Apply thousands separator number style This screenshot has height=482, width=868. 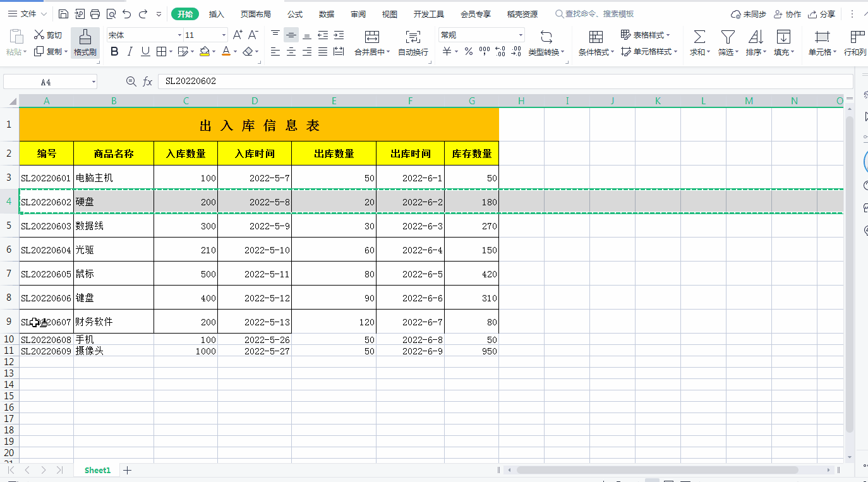[485, 52]
